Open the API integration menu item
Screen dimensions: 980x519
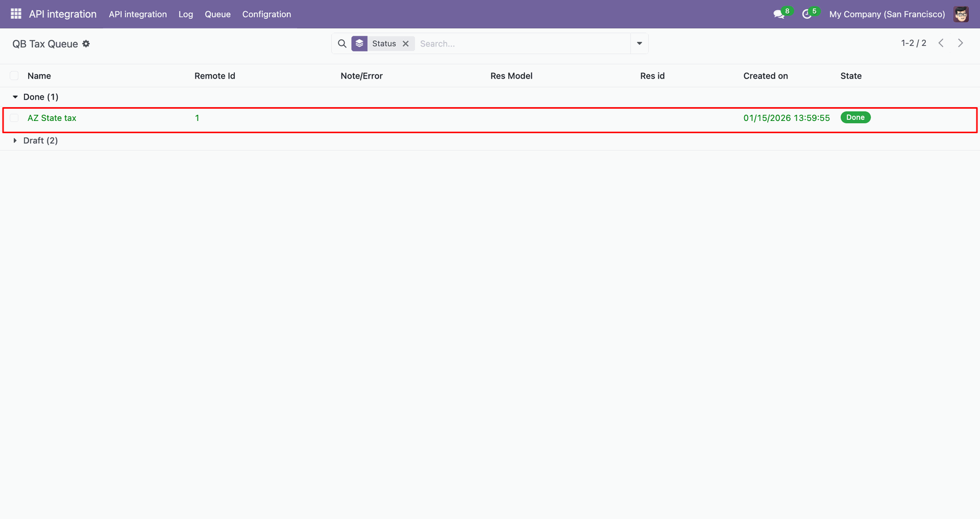point(138,14)
